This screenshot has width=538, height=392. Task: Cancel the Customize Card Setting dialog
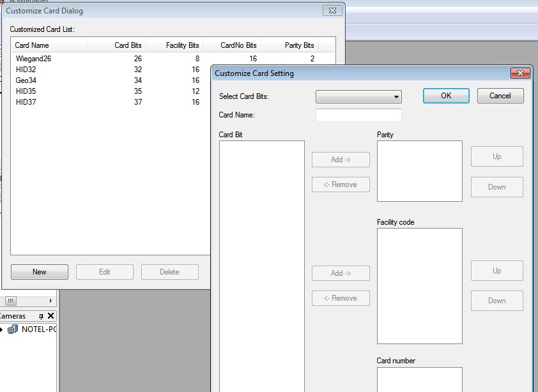pos(500,96)
